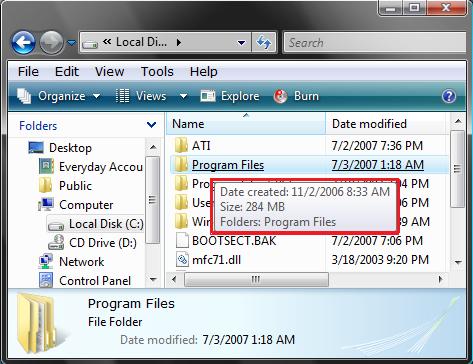Viewport: 473px width, 364px height.
Task: Select the ATI folder
Action: click(201, 146)
